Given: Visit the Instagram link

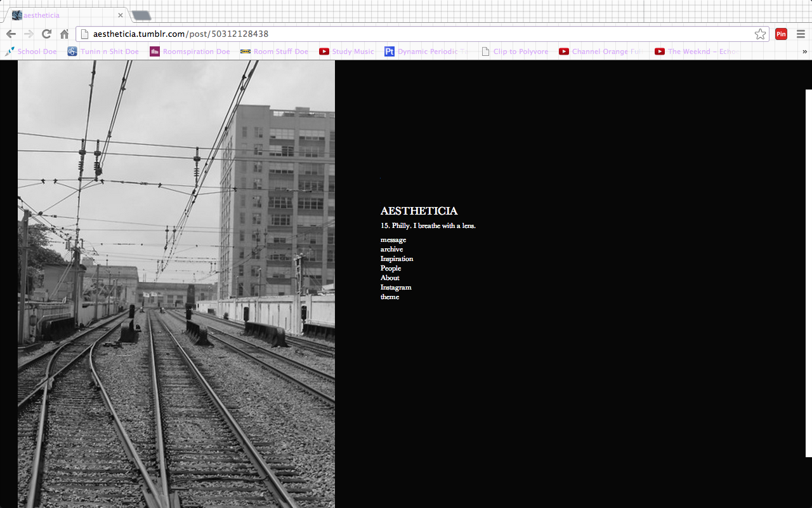Looking at the screenshot, I should (396, 288).
